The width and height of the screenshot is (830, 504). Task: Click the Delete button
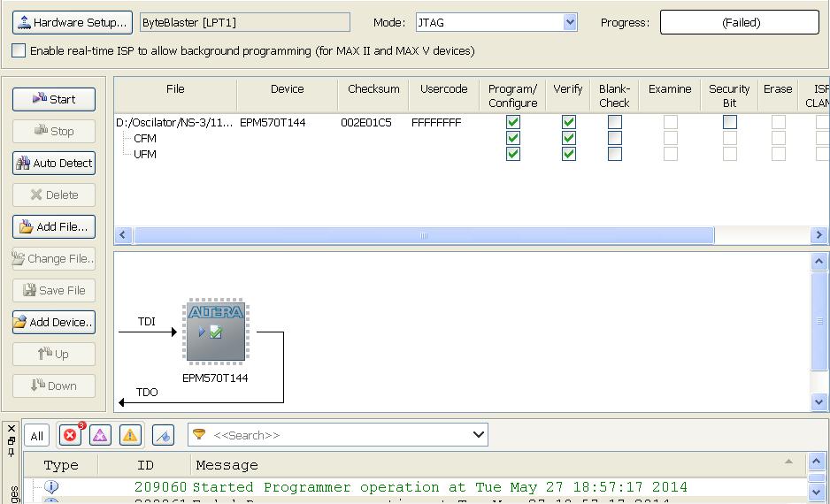(x=54, y=195)
